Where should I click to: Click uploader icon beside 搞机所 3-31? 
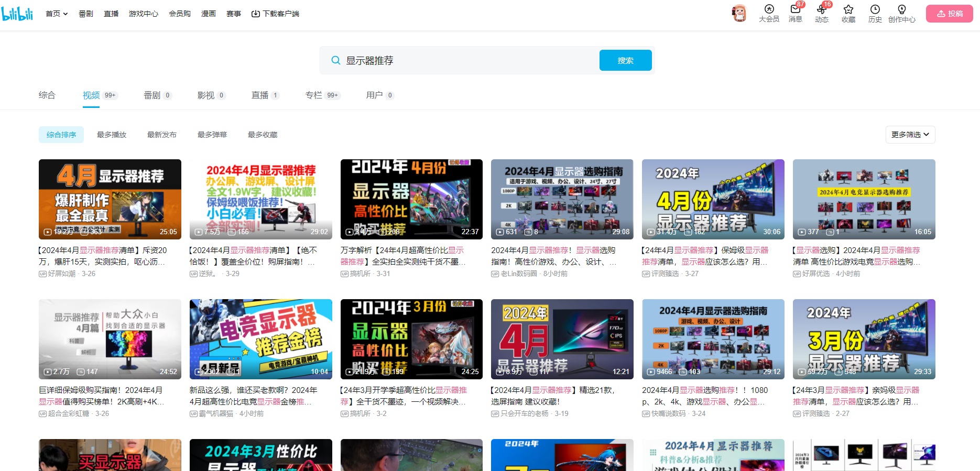(344, 274)
